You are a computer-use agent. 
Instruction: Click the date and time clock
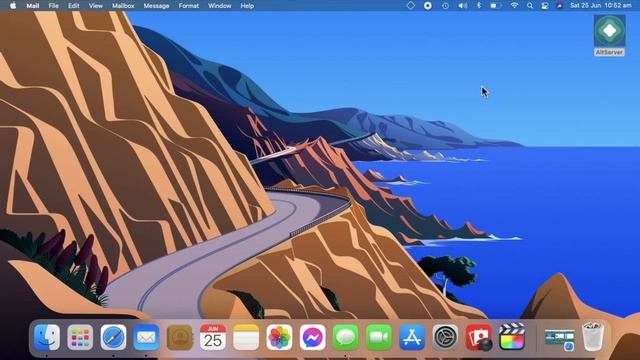tap(601, 6)
